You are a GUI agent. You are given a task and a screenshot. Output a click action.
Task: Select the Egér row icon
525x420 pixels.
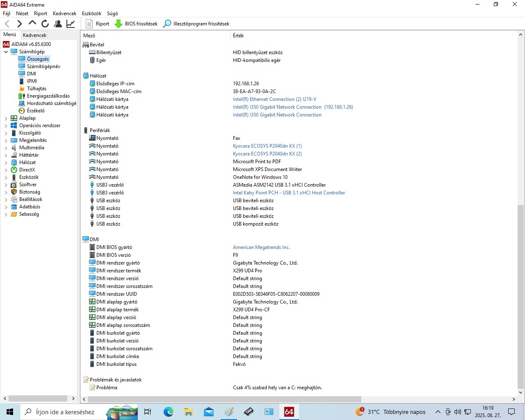coord(92,60)
